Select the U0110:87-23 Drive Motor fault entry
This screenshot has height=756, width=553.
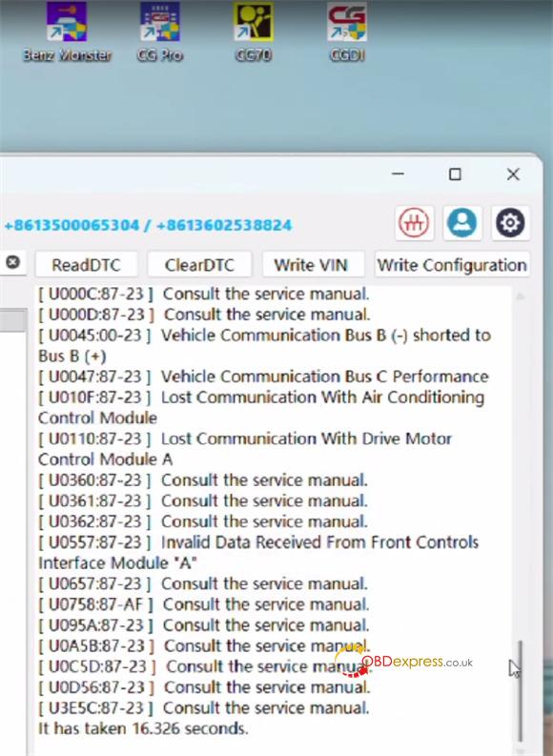point(245,449)
